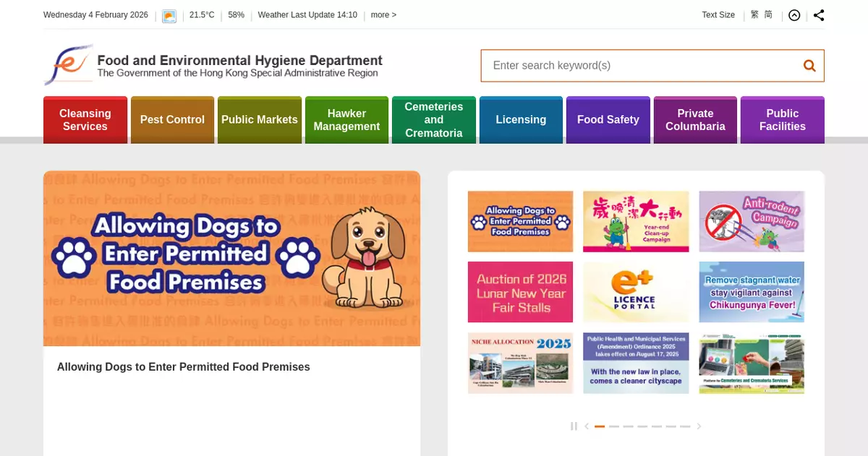
Task: Open the Licensing menu tab
Action: point(521,120)
